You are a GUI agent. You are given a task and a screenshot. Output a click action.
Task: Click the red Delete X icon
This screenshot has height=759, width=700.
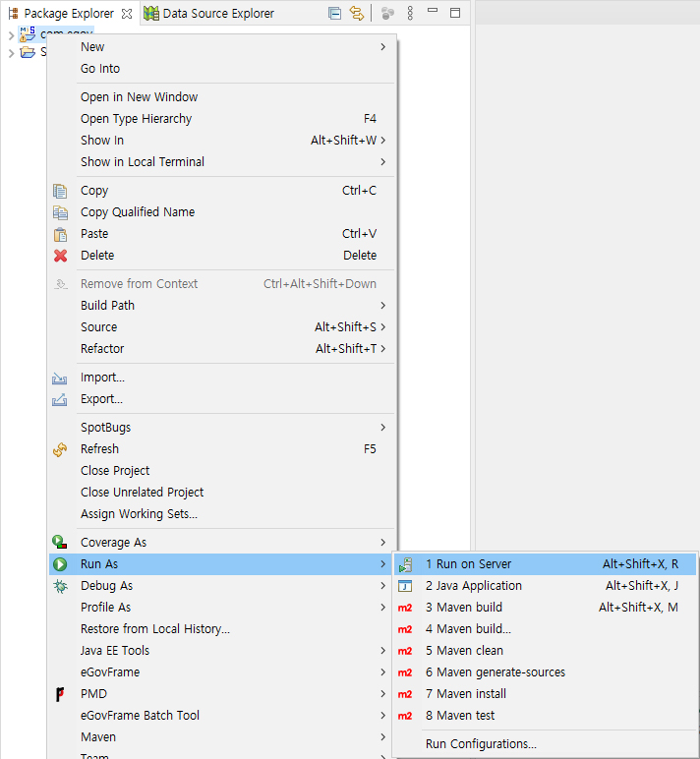pyautogui.click(x=61, y=256)
